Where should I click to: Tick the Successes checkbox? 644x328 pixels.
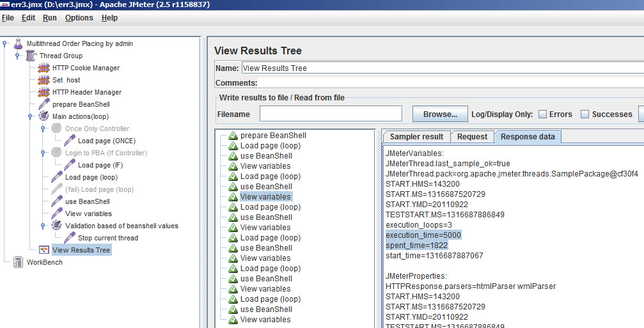coord(585,114)
